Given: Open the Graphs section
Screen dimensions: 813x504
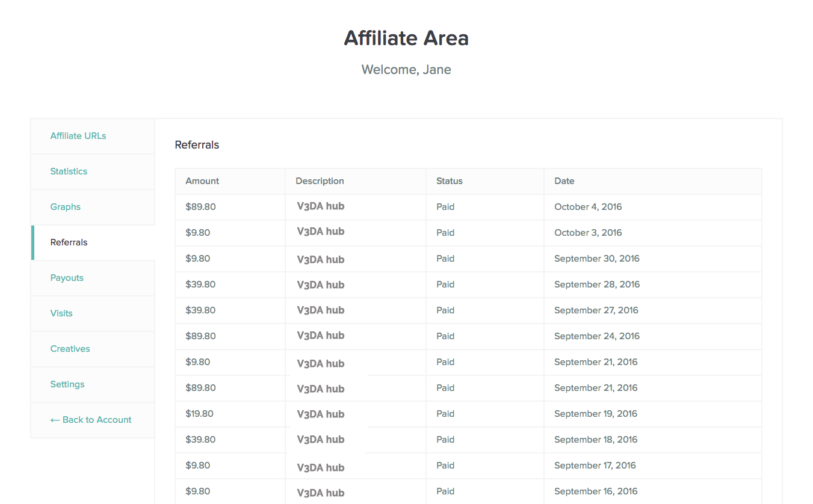Looking at the screenshot, I should pos(65,207).
